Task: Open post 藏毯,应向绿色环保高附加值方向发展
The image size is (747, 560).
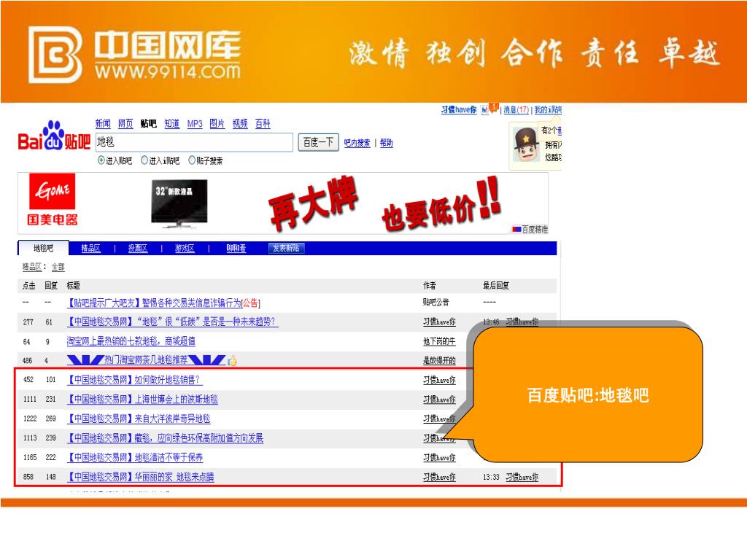Action: [165, 438]
